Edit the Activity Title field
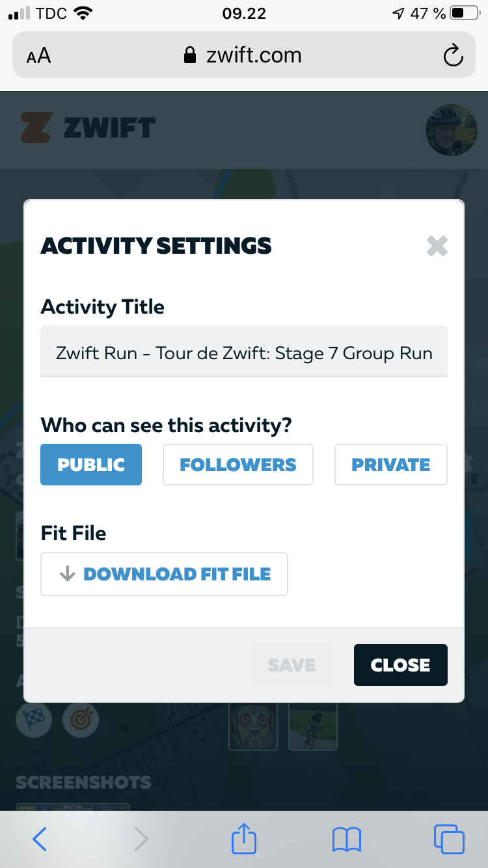The image size is (488, 868). coord(243,353)
